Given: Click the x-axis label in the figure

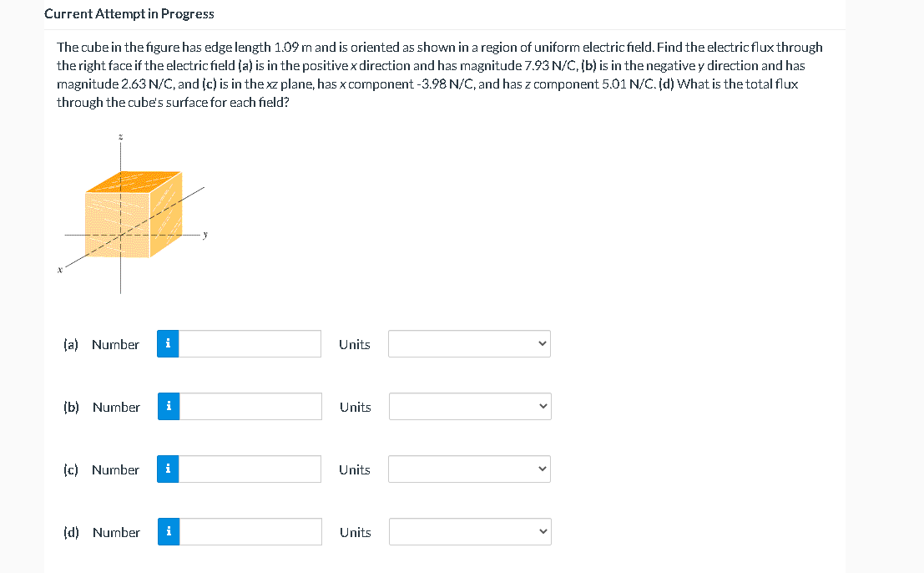Looking at the screenshot, I should (60, 270).
